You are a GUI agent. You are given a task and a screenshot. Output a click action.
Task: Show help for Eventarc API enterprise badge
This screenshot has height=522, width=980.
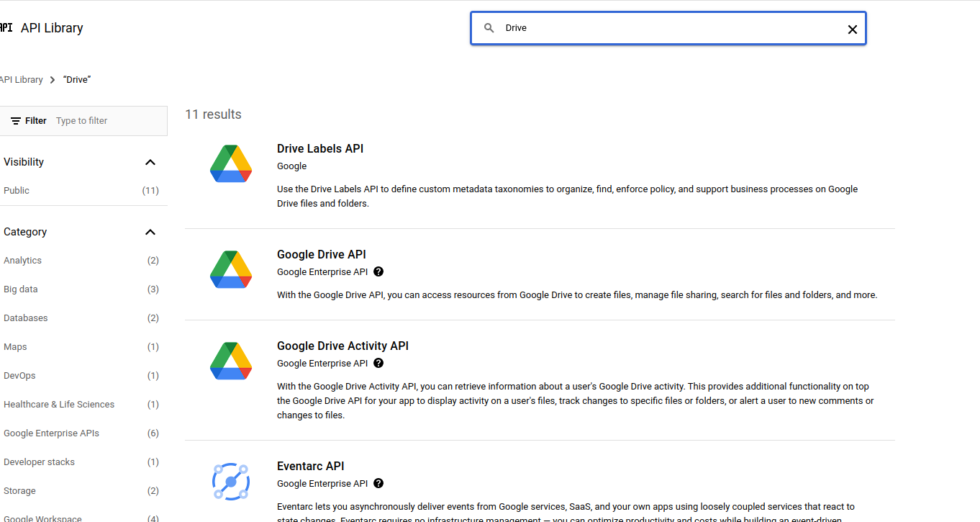(x=378, y=484)
